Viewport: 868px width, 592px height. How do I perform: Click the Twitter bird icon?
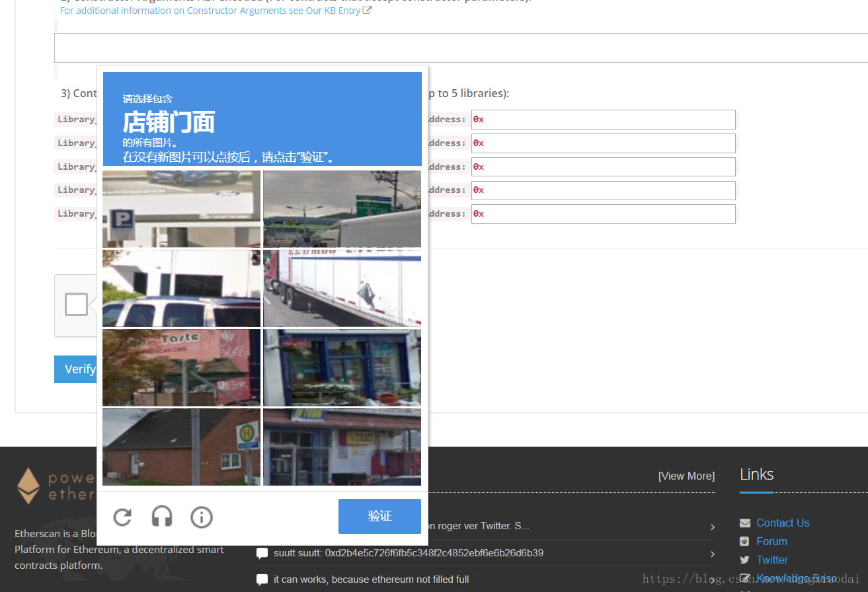click(x=745, y=560)
